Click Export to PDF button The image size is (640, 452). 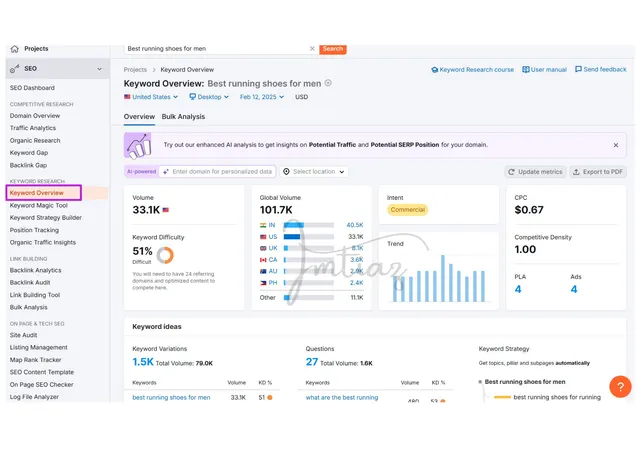(x=598, y=172)
